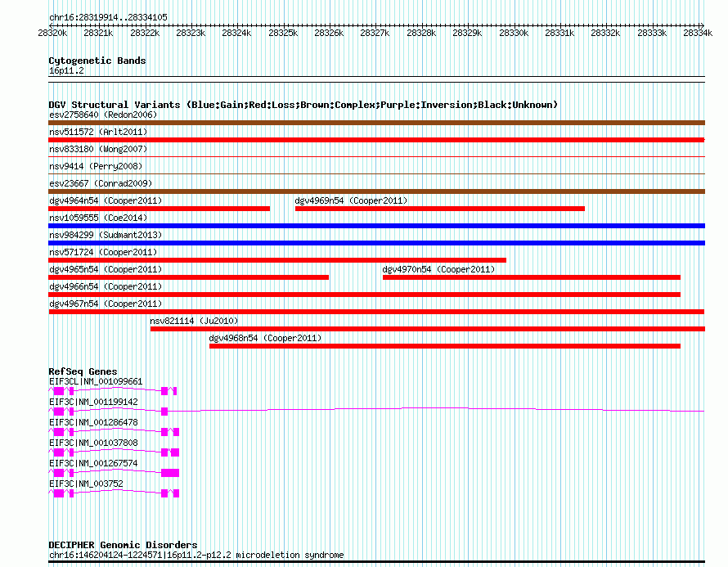This screenshot has height=567, width=728.
Task: Click the blue bar under nsv984299
Action: [376, 243]
